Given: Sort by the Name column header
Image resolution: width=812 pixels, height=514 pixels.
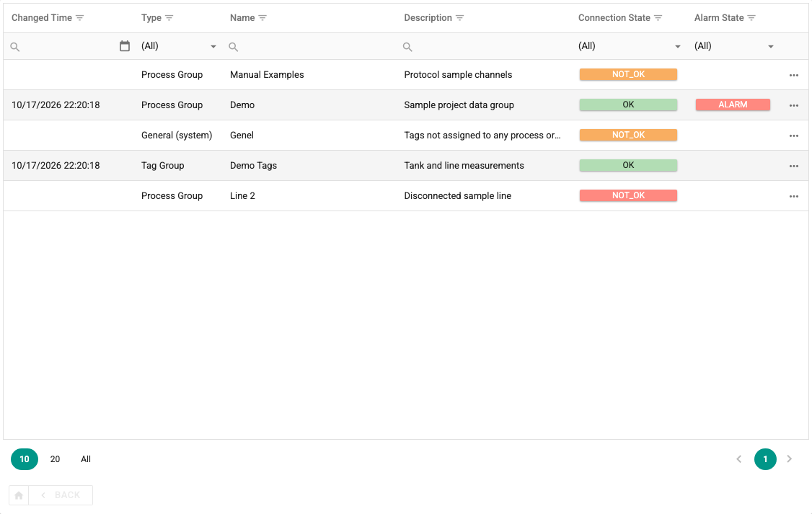Looking at the screenshot, I should click(242, 17).
